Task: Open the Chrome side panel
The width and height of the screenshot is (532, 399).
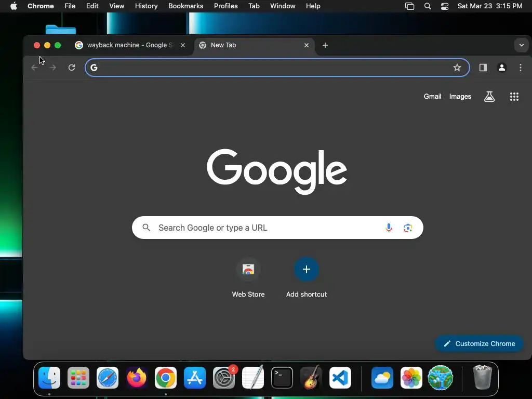Action: click(483, 68)
